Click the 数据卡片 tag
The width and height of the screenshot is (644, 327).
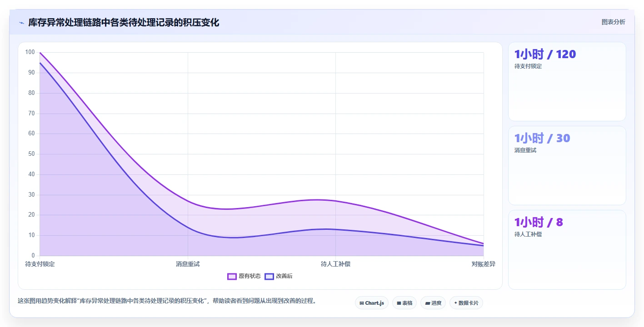(466, 303)
